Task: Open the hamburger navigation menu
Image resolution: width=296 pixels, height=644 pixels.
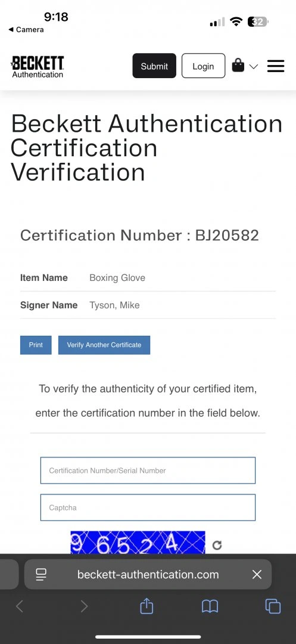Action: [276, 66]
